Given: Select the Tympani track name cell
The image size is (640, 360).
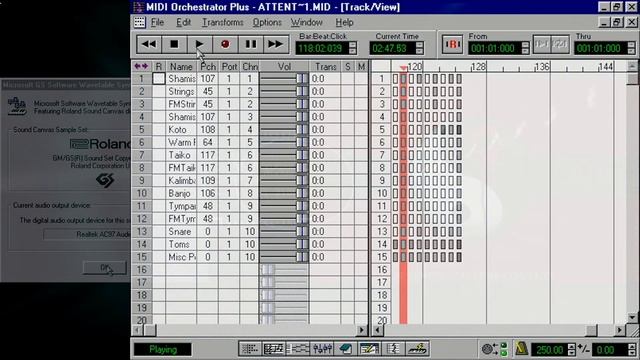Looking at the screenshot, I should 181,206.
